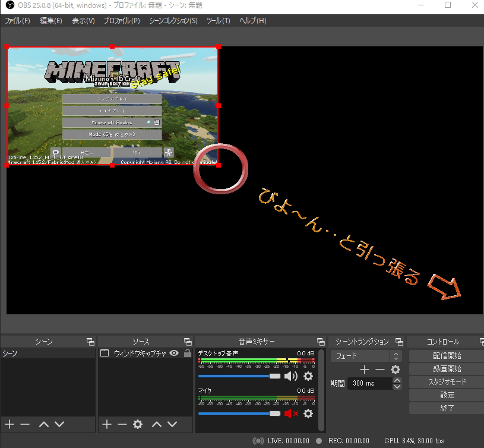Toggle lock on ウィンドウキャプチャ source
The image size is (484, 448).
(x=188, y=353)
